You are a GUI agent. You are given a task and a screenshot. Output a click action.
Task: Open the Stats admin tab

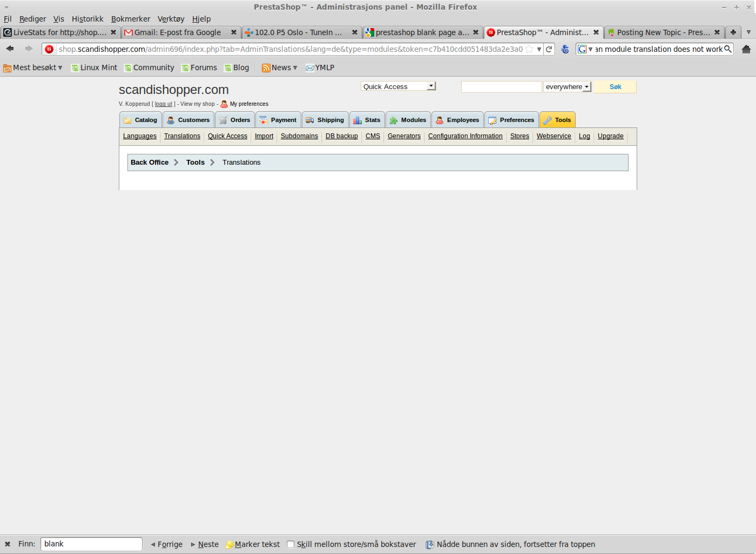(x=367, y=120)
